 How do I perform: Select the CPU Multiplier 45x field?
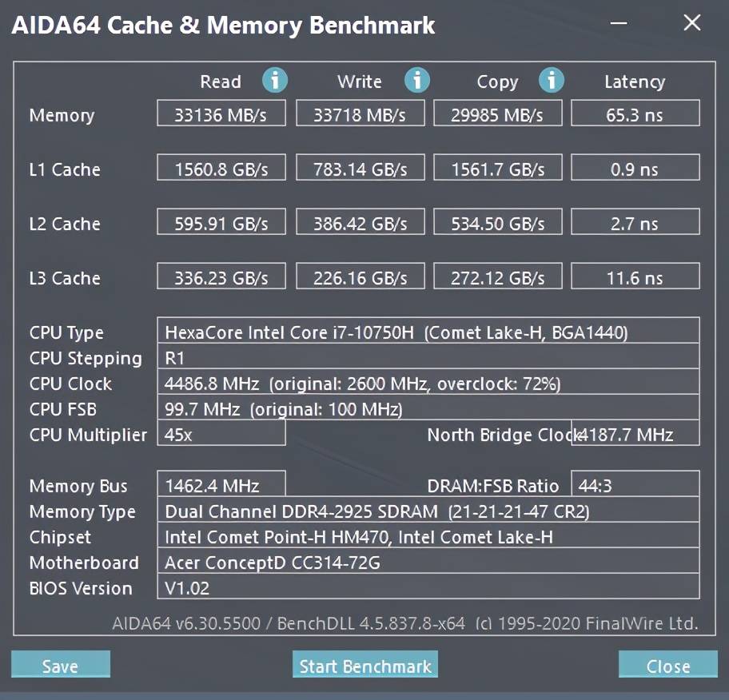pyautogui.click(x=221, y=433)
